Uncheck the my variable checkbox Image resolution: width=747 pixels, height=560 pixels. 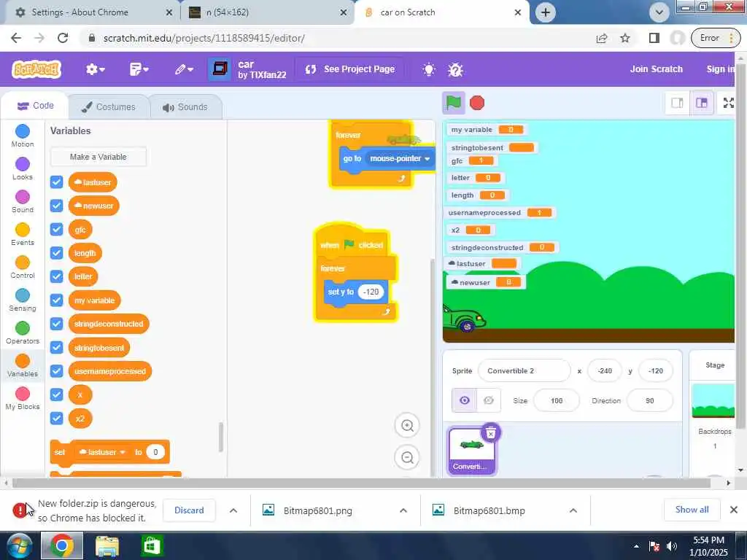[x=56, y=300]
